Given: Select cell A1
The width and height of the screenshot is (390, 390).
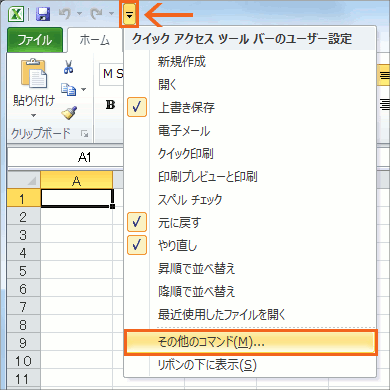Looking at the screenshot, I should [77, 198].
